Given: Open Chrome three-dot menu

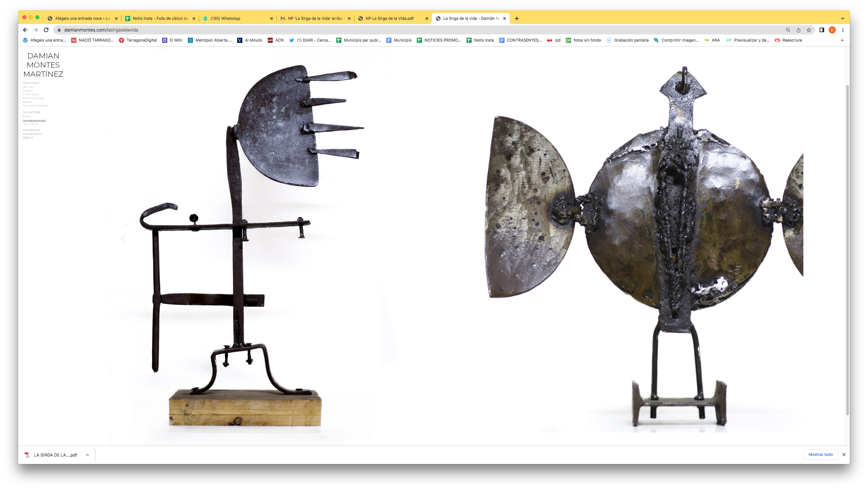Looking at the screenshot, I should pos(843,30).
